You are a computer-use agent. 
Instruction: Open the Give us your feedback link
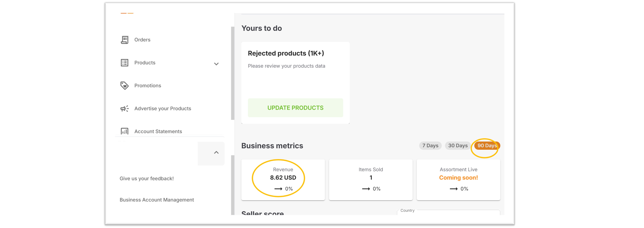point(147,179)
